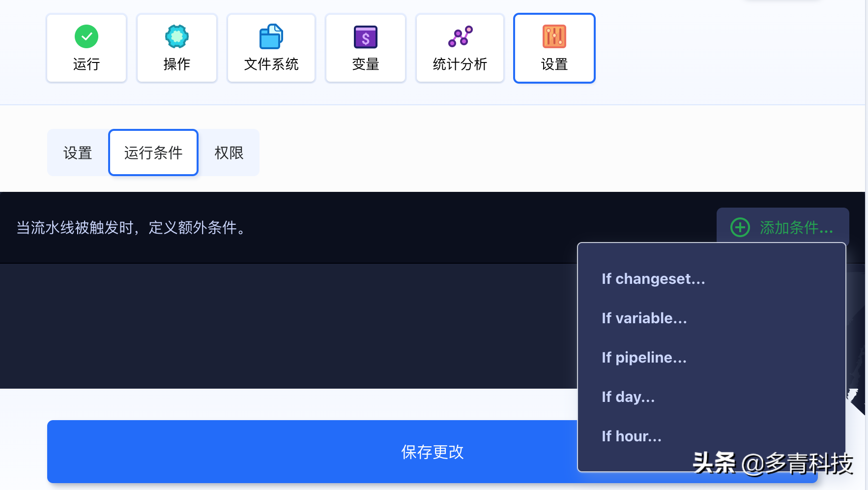Switch to the 权限 tab
868x490 pixels.
(x=229, y=153)
